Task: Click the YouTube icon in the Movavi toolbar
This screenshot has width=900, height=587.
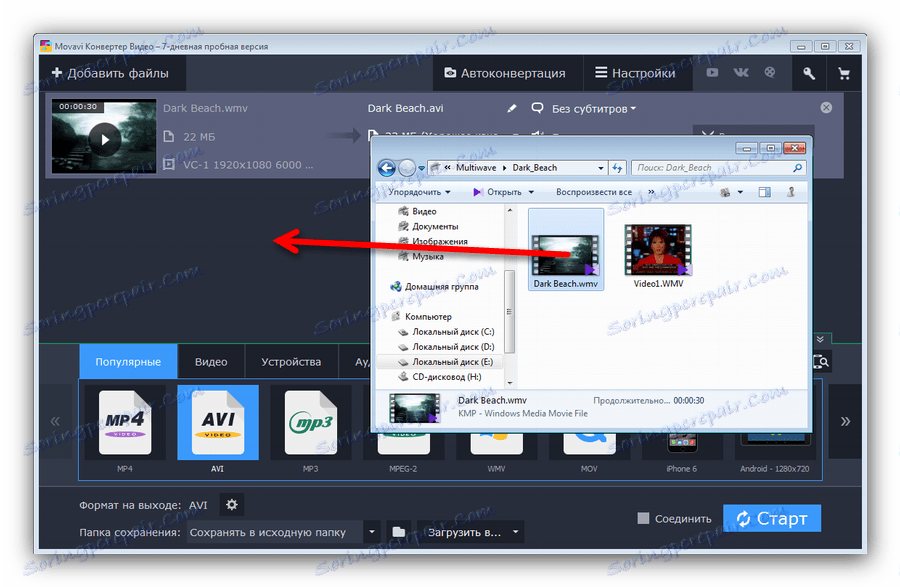Action: [712, 73]
